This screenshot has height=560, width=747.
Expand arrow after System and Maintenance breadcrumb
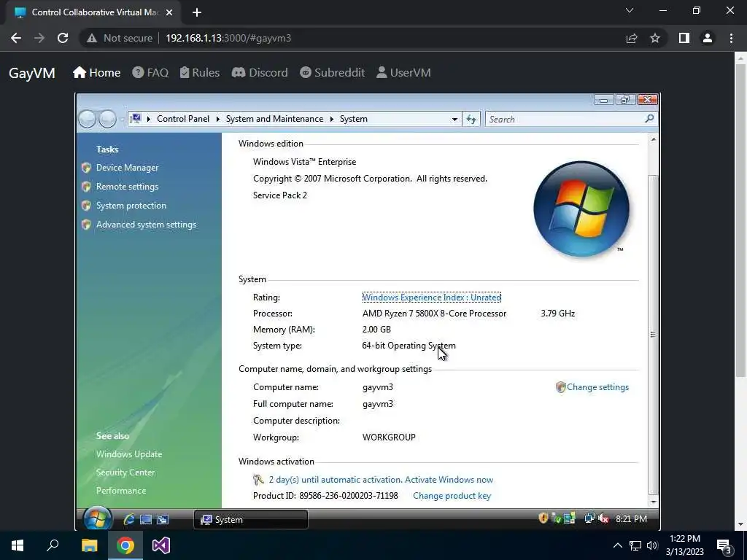click(x=332, y=119)
